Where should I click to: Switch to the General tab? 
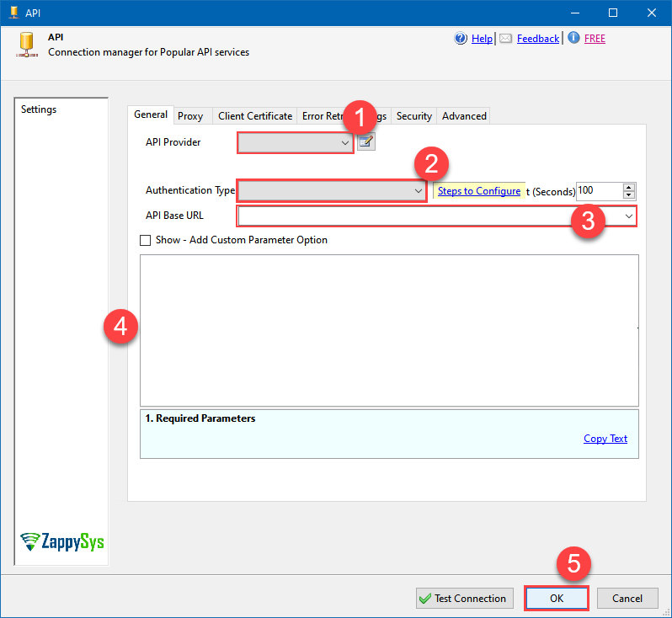click(151, 115)
